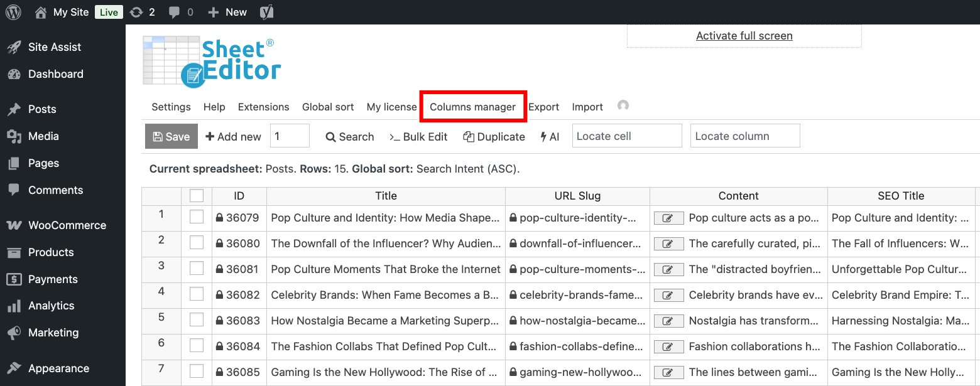Click the Activate full screen link

[744, 35]
